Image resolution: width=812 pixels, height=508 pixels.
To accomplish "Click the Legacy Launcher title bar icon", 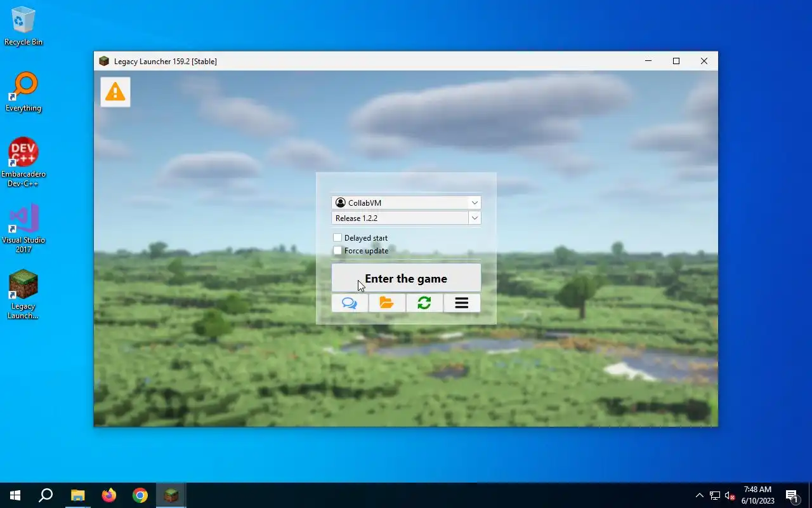I will click(104, 61).
